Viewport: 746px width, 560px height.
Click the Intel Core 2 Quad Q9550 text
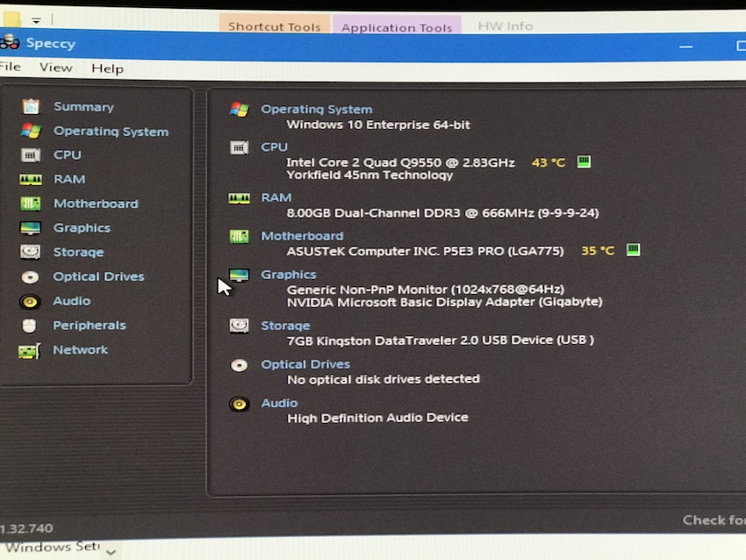[x=400, y=162]
